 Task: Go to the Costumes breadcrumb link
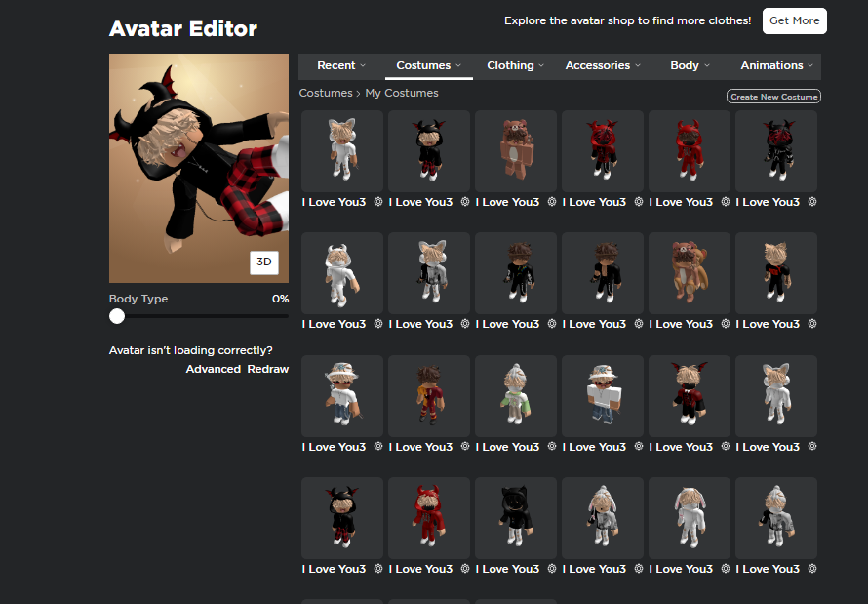pyautogui.click(x=326, y=93)
